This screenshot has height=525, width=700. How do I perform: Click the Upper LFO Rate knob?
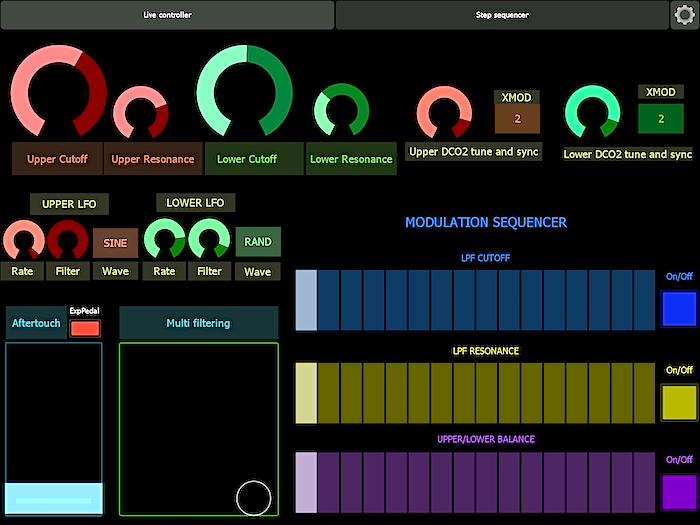[24, 240]
